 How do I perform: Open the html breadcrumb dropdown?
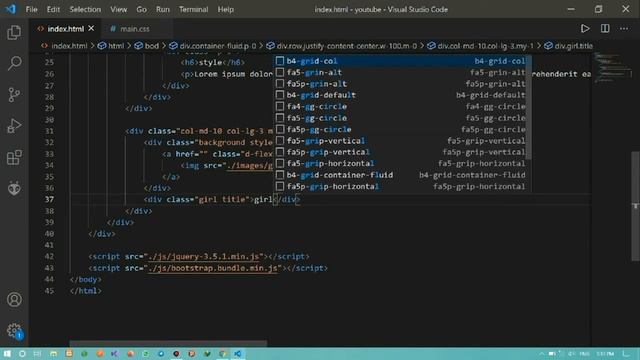(111, 46)
